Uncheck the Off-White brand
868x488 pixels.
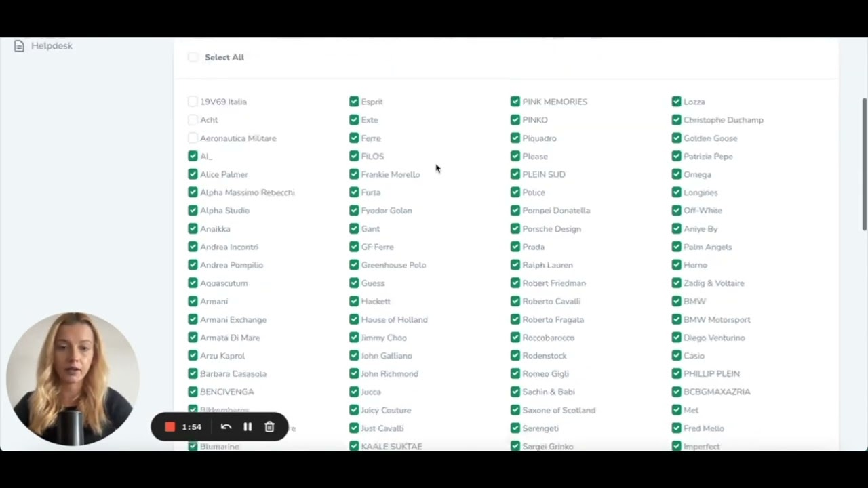(x=676, y=211)
